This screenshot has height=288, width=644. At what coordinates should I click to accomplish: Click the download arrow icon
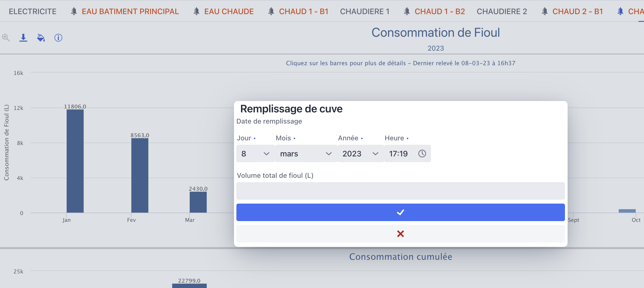(23, 38)
